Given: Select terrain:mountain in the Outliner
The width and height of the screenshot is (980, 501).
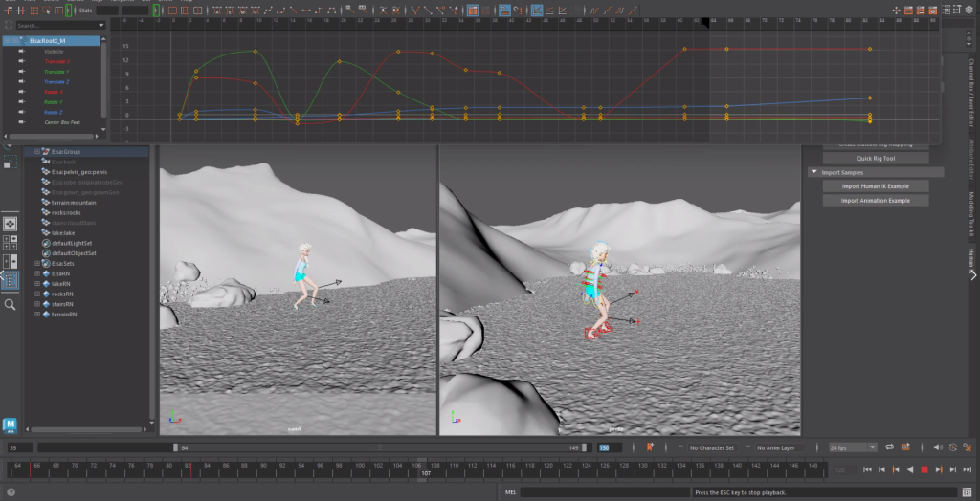Looking at the screenshot, I should (x=74, y=203).
